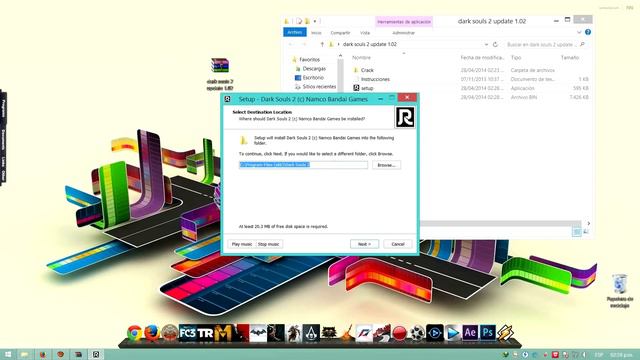This screenshot has height=360, width=640.
Task: Click Next > in the Setup wizard
Action: tap(364, 244)
